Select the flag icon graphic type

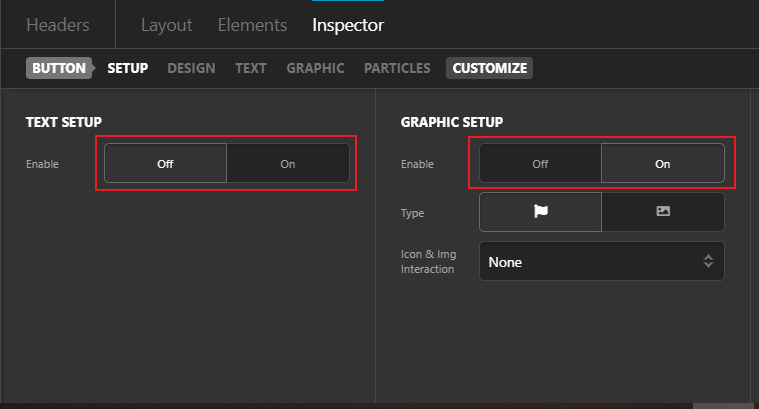(540, 212)
